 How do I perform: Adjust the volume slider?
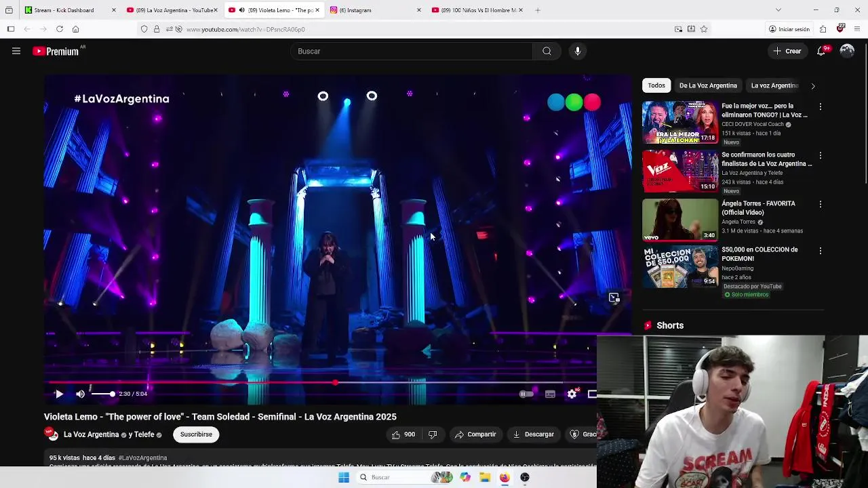click(x=102, y=394)
